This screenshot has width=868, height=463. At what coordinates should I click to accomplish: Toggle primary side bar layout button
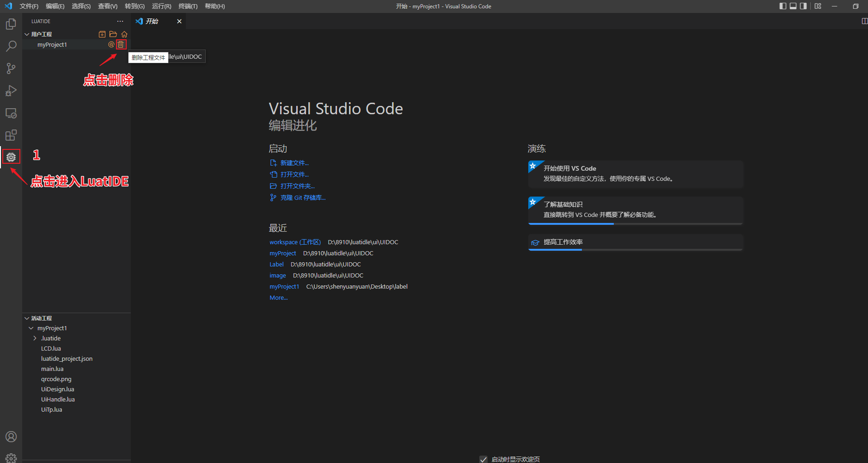782,6
